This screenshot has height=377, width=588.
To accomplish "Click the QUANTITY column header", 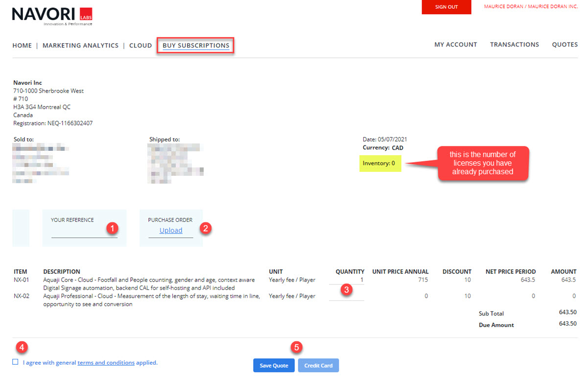I will [x=350, y=272].
